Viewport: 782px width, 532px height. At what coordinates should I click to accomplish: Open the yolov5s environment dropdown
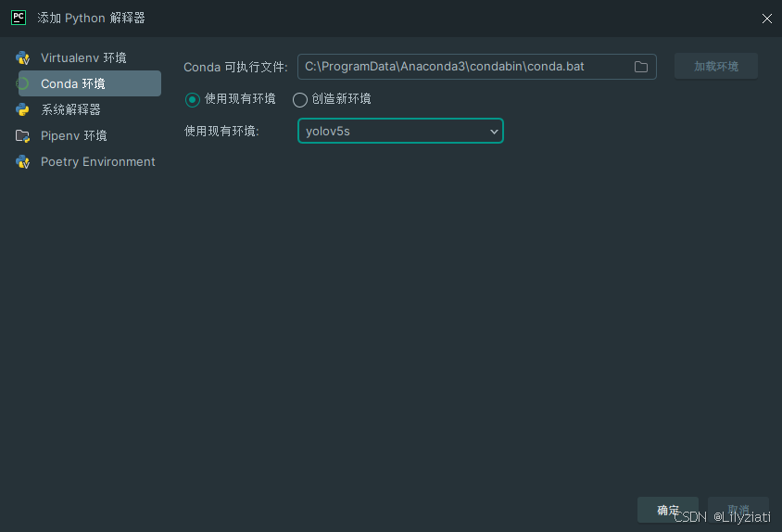click(x=400, y=131)
